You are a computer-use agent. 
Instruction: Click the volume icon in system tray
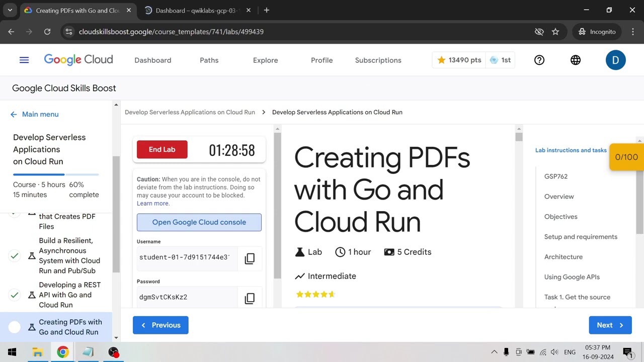tap(554, 352)
